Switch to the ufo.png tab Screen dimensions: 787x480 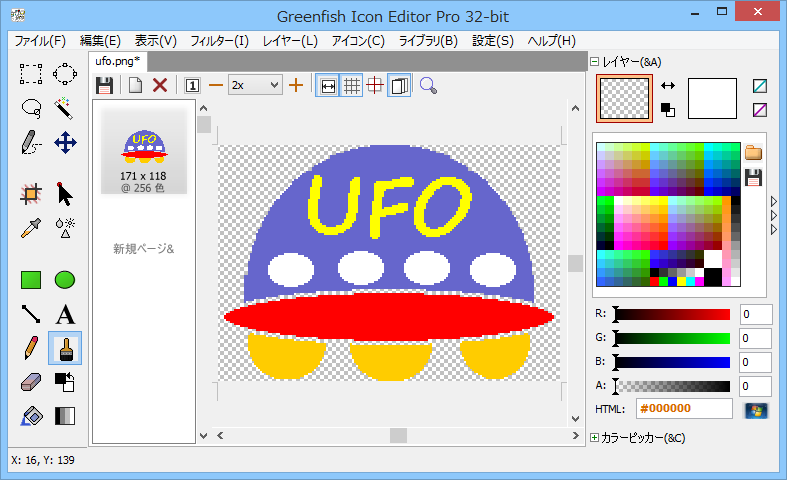(x=118, y=62)
